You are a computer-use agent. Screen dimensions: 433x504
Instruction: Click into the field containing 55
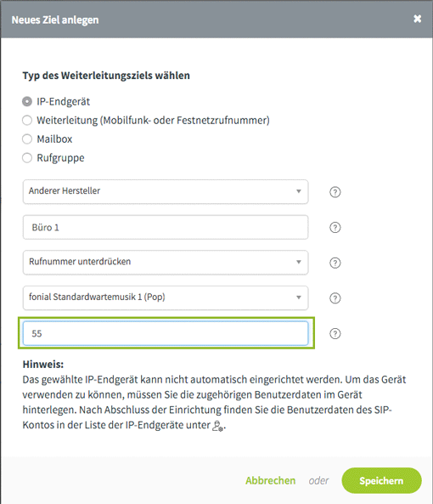(x=166, y=333)
